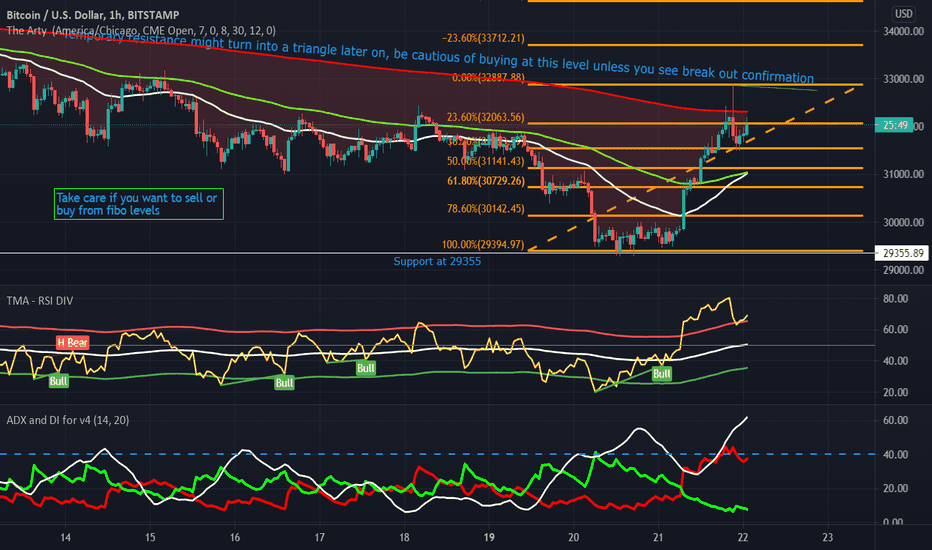Click the 'Support at 29355' label
The width and height of the screenshot is (932, 550).
tap(437, 261)
